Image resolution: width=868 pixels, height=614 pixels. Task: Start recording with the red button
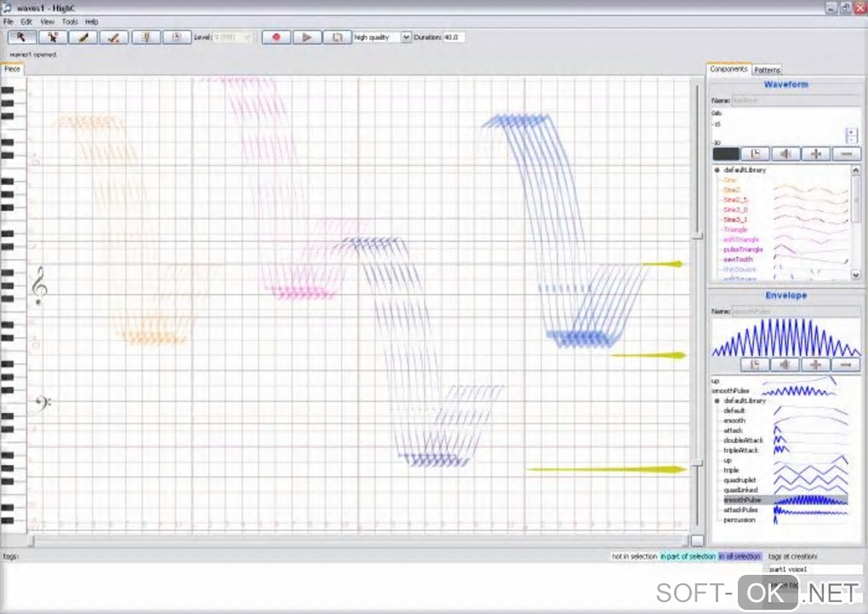[277, 37]
